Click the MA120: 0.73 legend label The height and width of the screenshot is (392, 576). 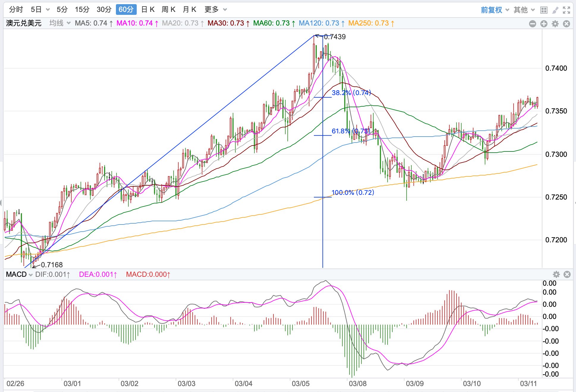[322, 23]
